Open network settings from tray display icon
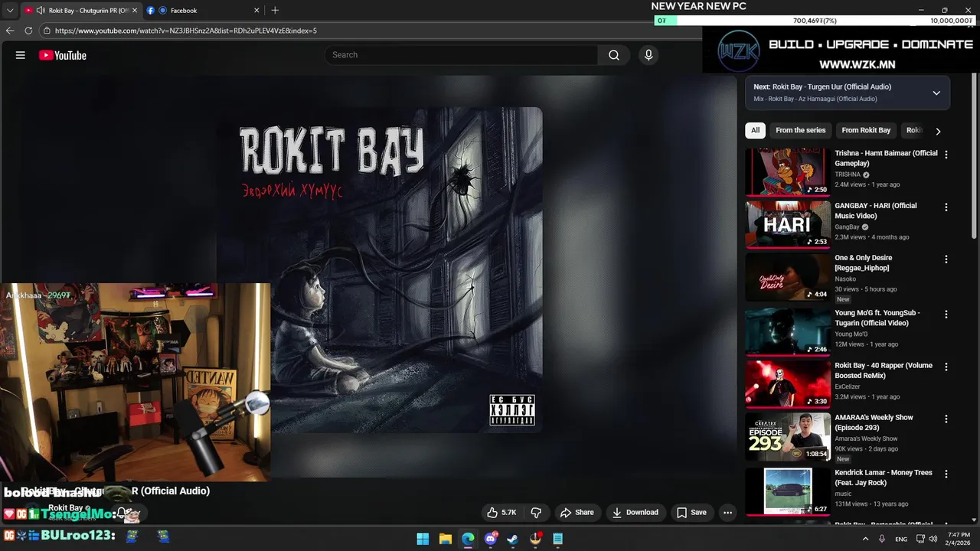The image size is (980, 551). pos(920,539)
